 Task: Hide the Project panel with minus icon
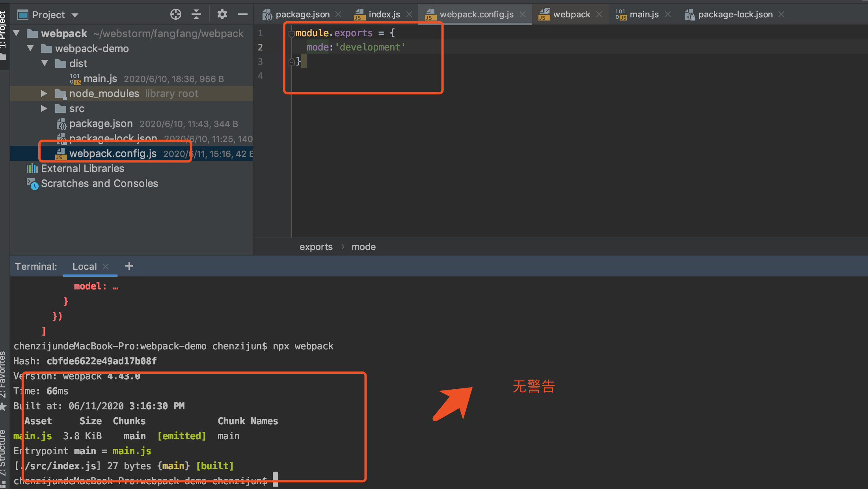[x=243, y=15]
